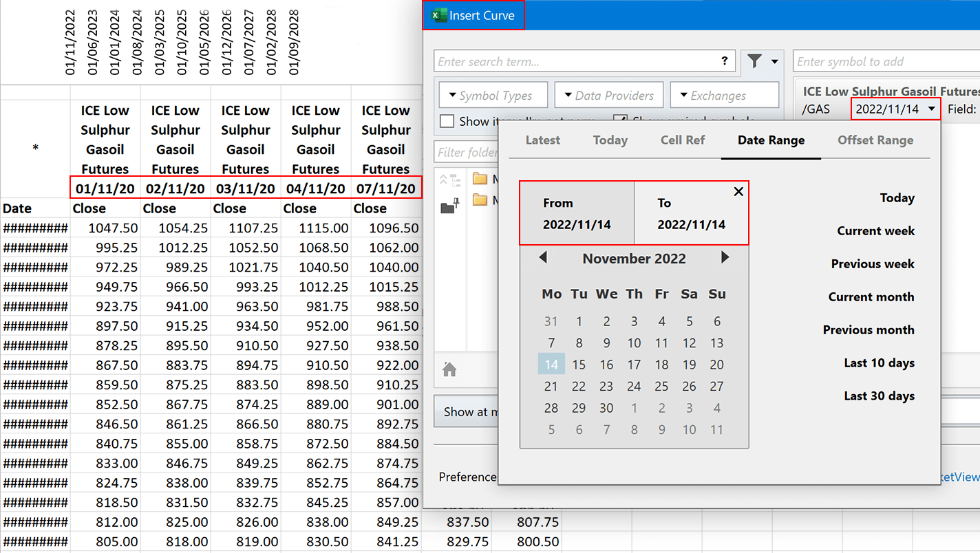Click in the 'Filter folder' field
This screenshot has width=980, height=553.
point(466,152)
